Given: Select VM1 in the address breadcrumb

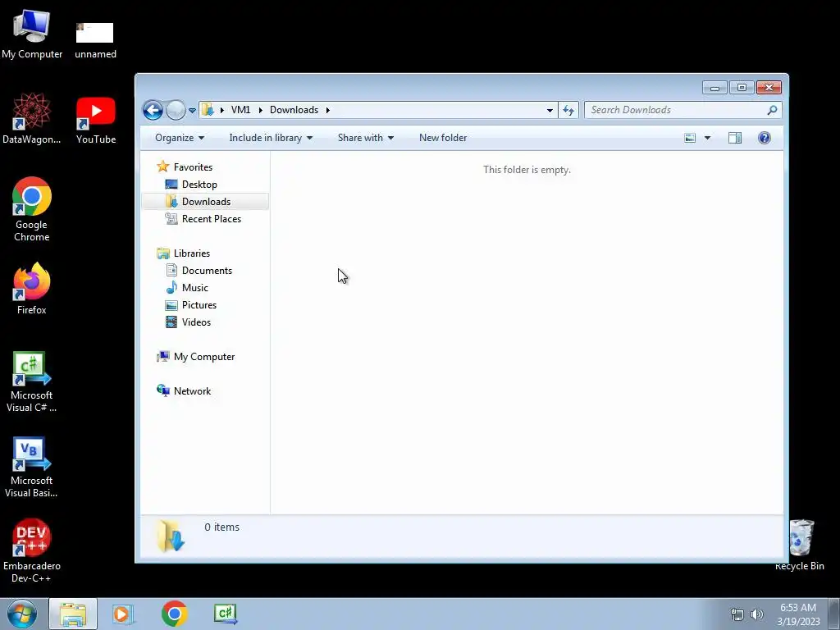Looking at the screenshot, I should point(240,110).
